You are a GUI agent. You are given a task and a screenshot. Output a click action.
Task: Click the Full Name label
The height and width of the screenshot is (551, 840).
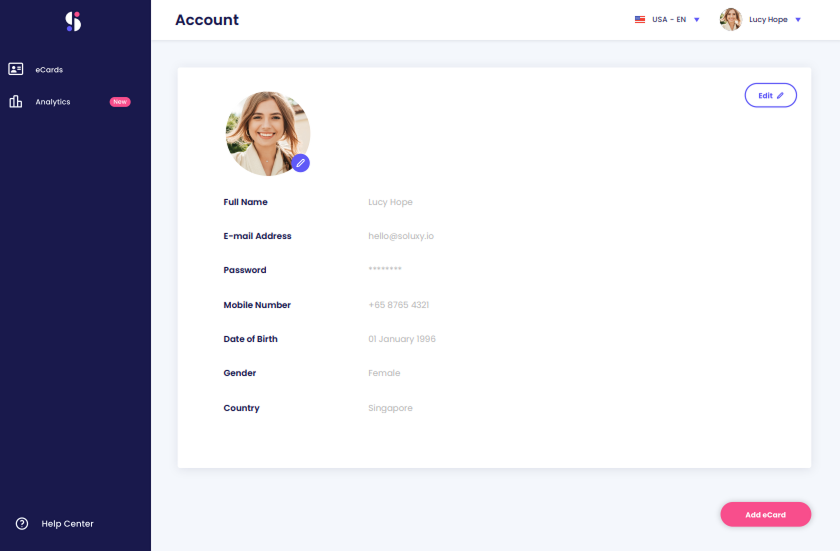click(245, 202)
